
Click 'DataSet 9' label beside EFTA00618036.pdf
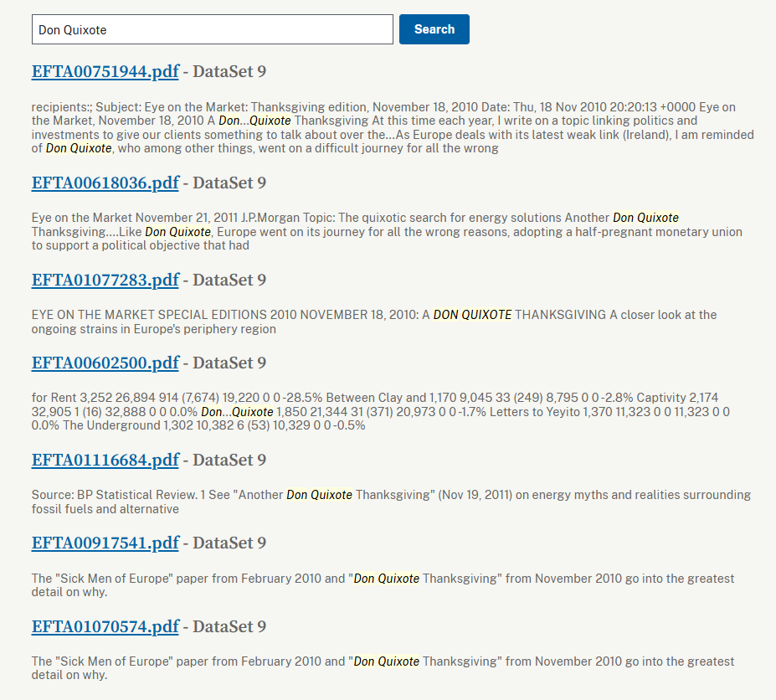pyautogui.click(x=229, y=183)
